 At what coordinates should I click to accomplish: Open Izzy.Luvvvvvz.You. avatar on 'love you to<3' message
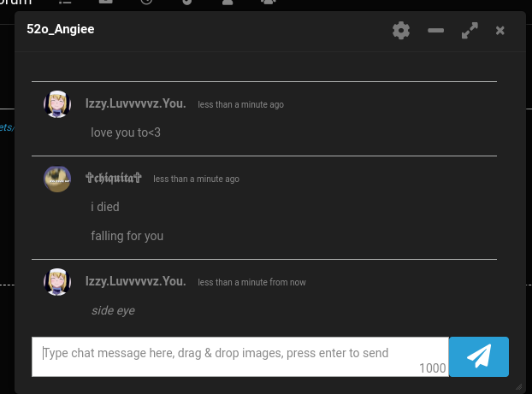pos(57,104)
